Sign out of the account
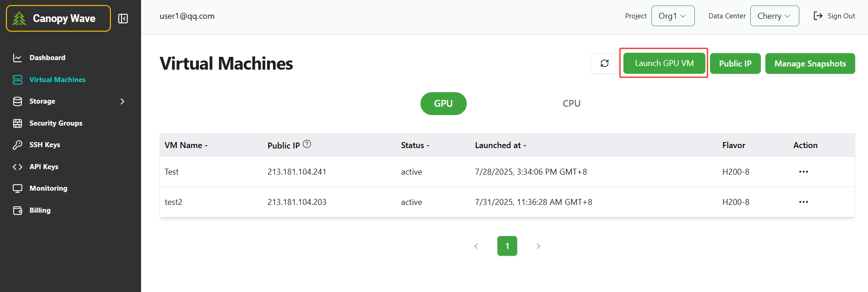Viewport: 868px width, 292px height. 834,16
